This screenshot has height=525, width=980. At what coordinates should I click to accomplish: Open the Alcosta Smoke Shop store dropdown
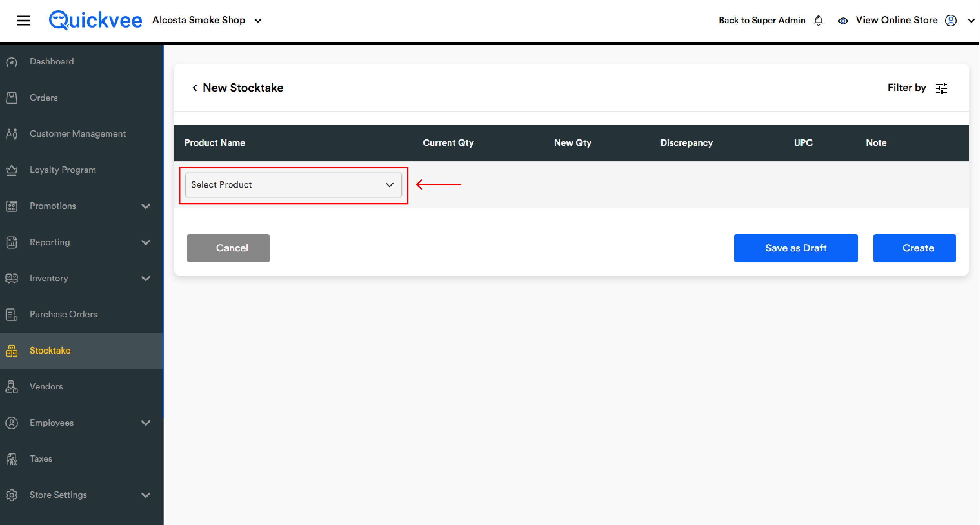pos(207,20)
